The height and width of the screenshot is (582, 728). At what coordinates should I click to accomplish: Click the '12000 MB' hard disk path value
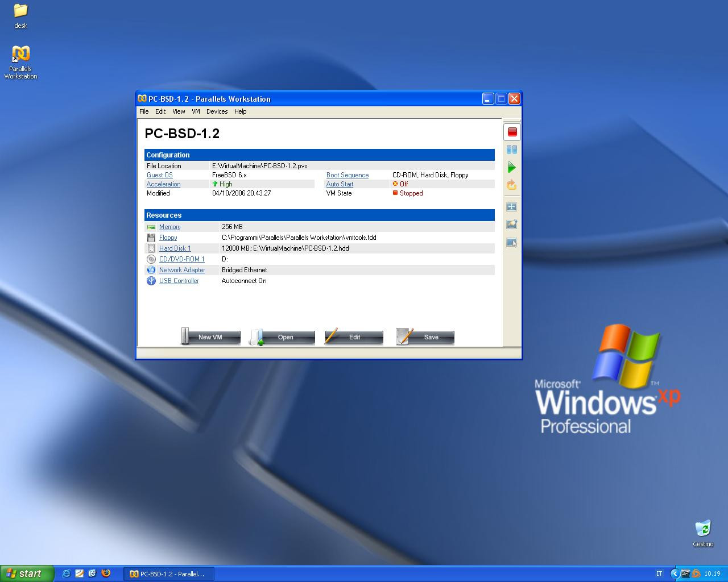[x=286, y=248]
